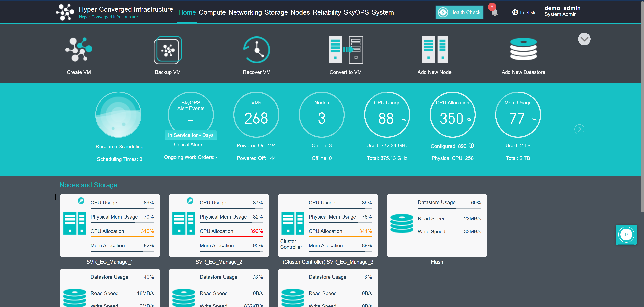Image resolution: width=644 pixels, height=307 pixels.
Task: Show next statistics with the right arrow
Action: coord(579,129)
